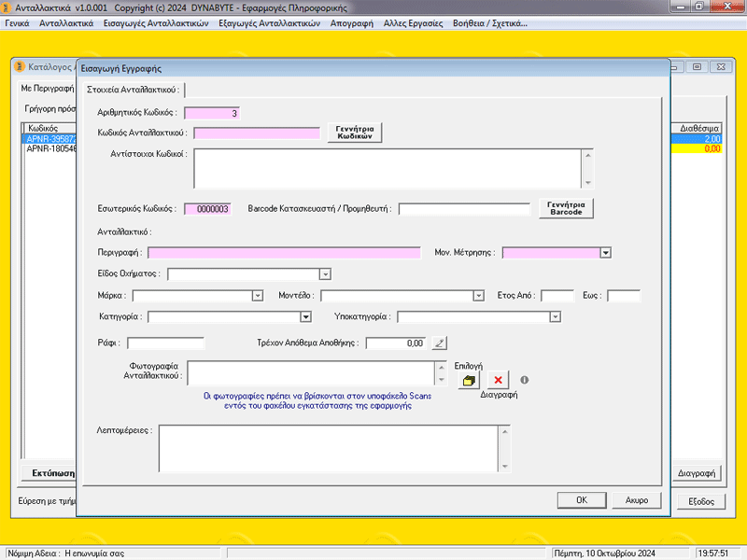The image size is (747, 560).
Task: Expand the Υποκατηγορία dropdown
Action: (555, 317)
